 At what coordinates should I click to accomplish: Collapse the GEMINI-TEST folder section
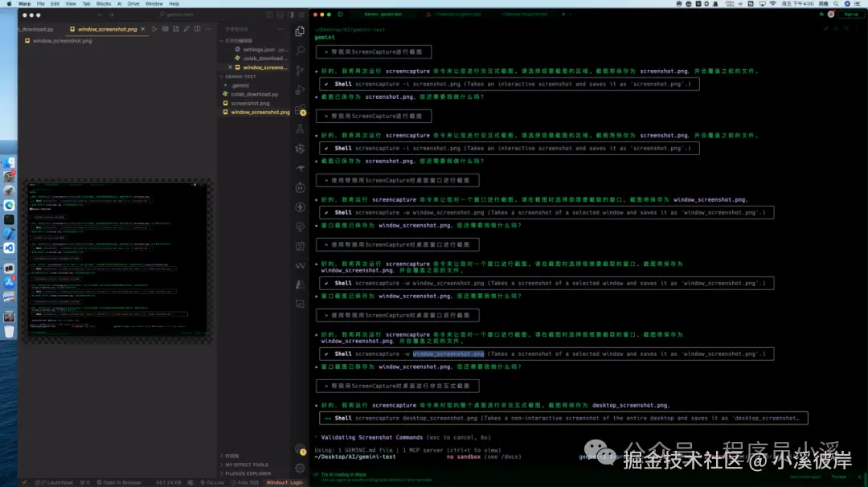pos(238,76)
